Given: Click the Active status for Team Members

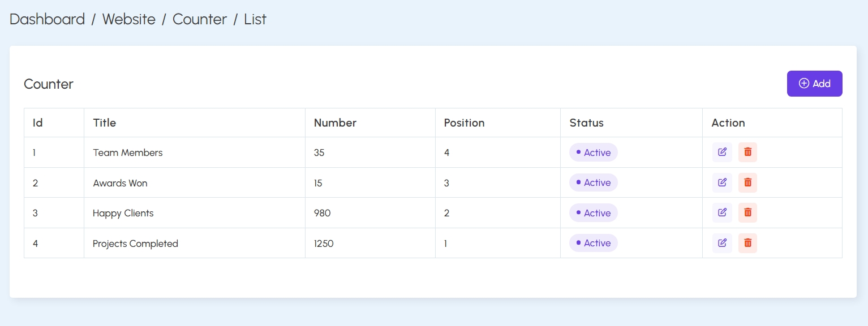Looking at the screenshot, I should [x=593, y=153].
